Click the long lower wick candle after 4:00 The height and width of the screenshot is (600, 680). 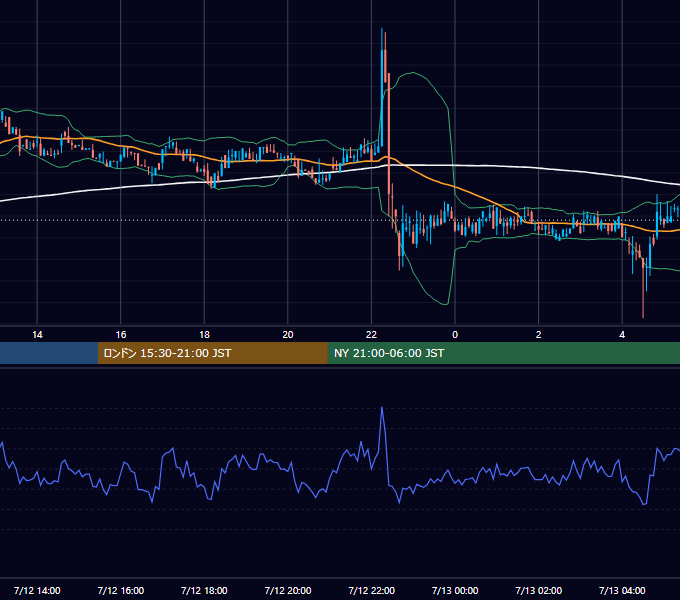(x=643, y=286)
